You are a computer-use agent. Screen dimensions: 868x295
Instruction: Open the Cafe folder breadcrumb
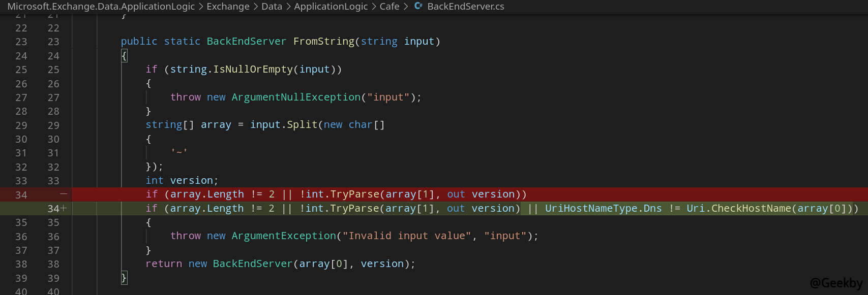click(389, 7)
